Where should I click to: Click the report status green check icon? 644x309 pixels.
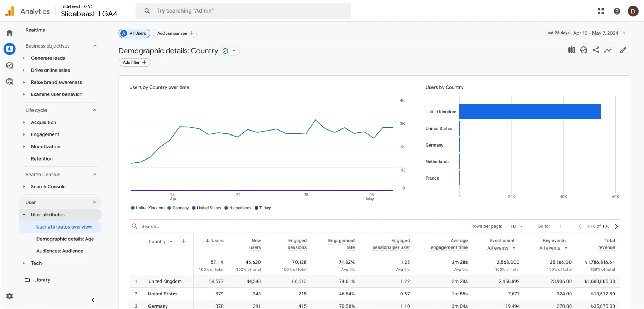225,51
